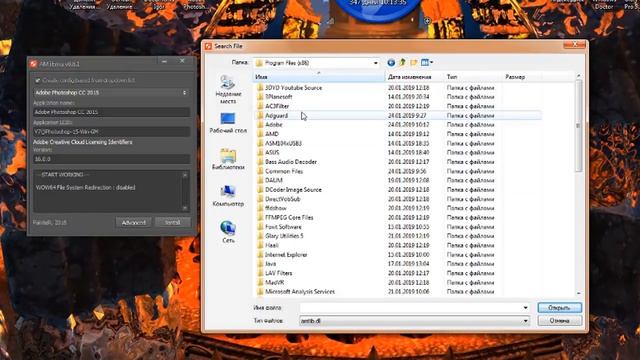Image resolution: width=640 pixels, height=360 pixels.
Task: Open the view menu icon in toolbar
Action: tap(425, 62)
